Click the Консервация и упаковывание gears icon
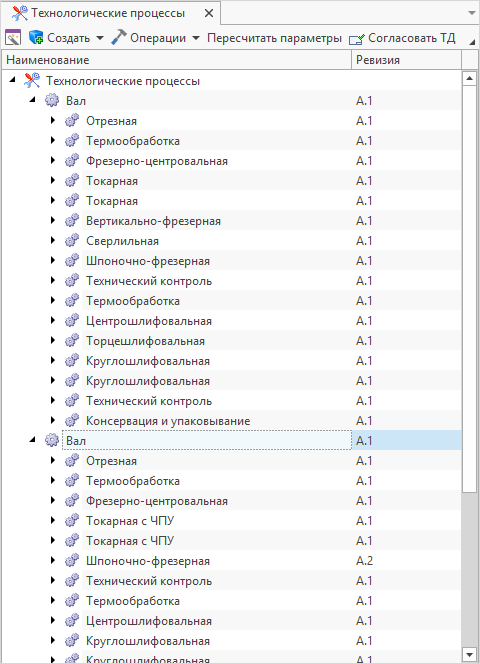 click(x=72, y=420)
